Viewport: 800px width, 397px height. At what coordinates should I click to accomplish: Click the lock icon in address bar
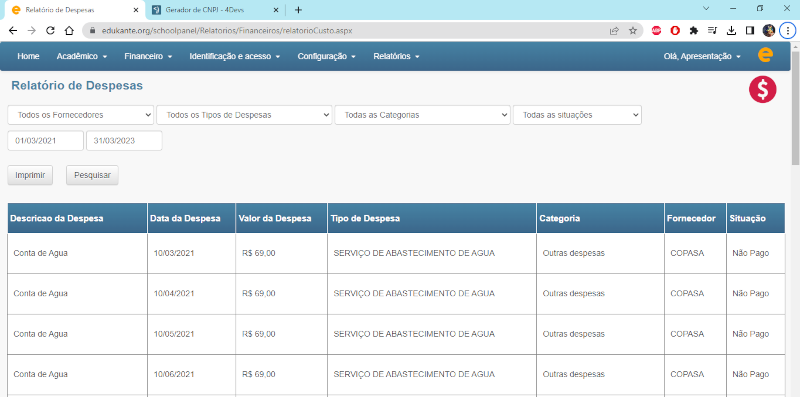[92, 31]
